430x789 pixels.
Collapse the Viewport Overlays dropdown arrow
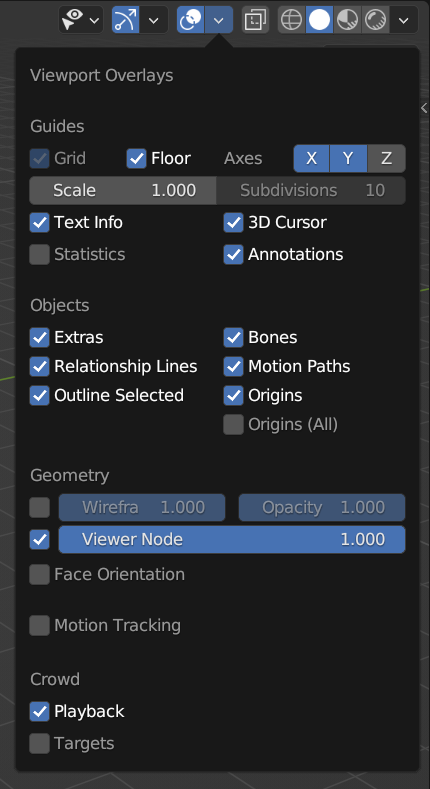[x=219, y=21]
